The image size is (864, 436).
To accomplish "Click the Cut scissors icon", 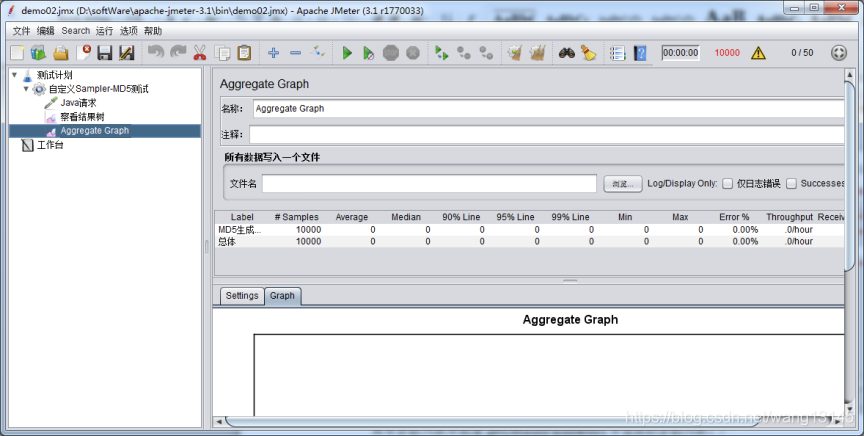I will (x=199, y=53).
